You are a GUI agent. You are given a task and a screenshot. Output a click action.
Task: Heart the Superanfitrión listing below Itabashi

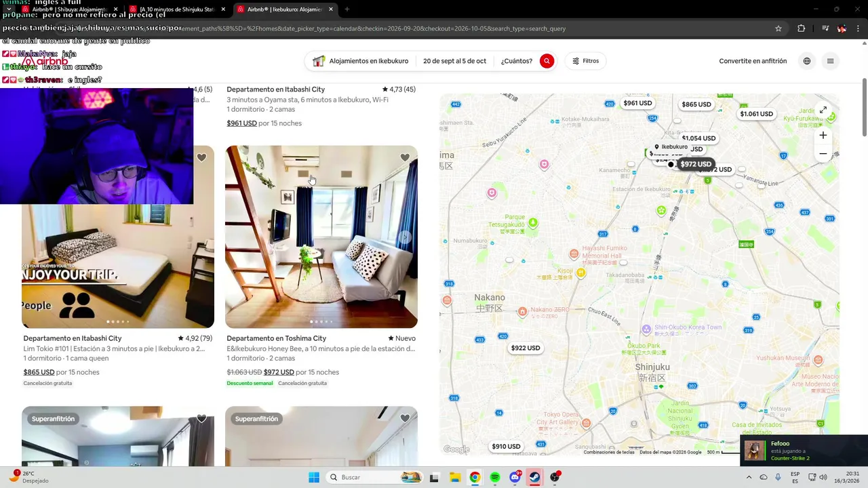[x=201, y=418]
